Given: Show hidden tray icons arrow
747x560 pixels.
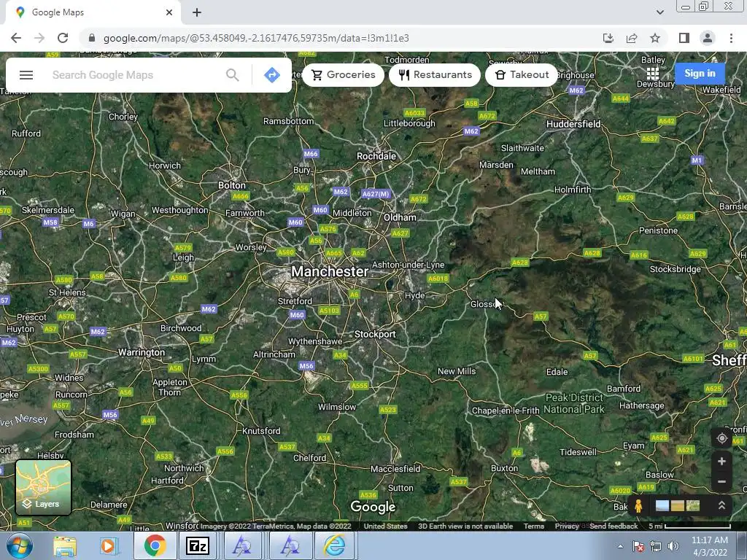Looking at the screenshot, I should pos(620,547).
